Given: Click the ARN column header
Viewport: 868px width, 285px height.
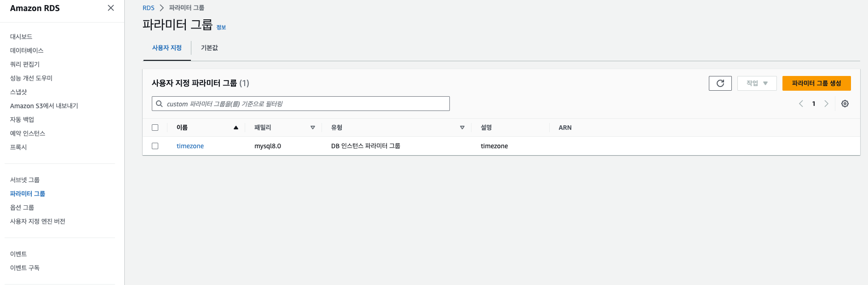Looking at the screenshot, I should 565,128.
